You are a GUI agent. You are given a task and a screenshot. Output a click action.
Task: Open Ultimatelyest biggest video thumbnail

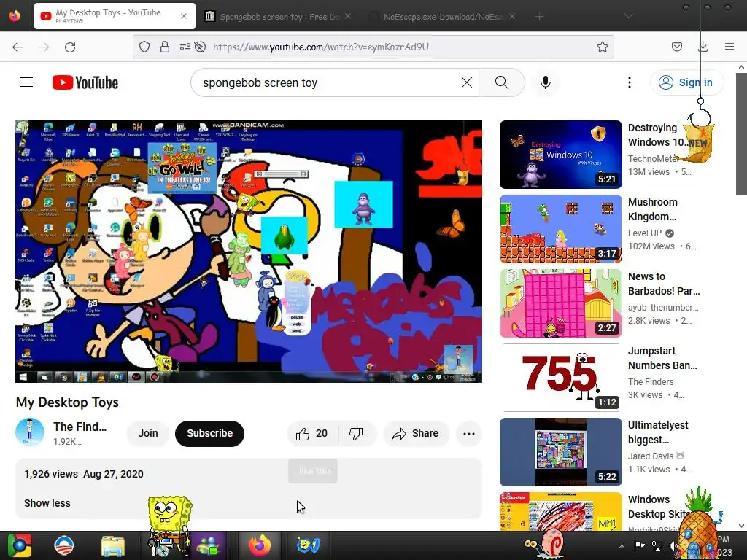coord(561,452)
